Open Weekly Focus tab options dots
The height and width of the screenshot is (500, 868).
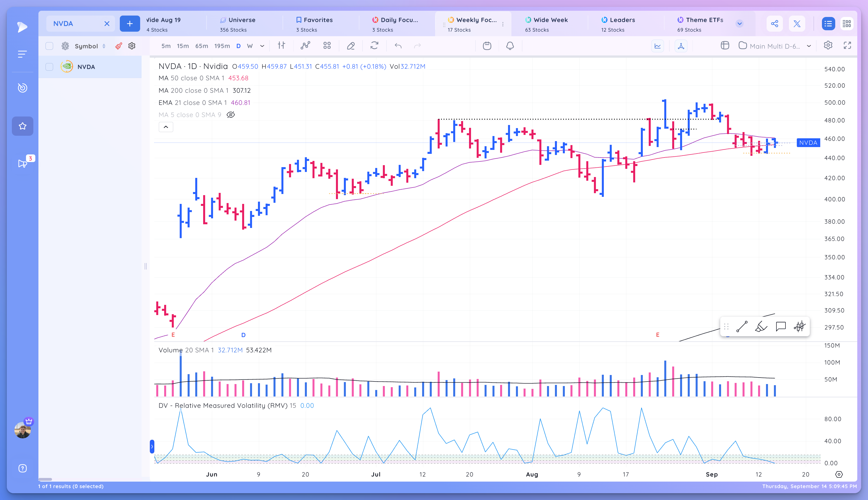[503, 24]
